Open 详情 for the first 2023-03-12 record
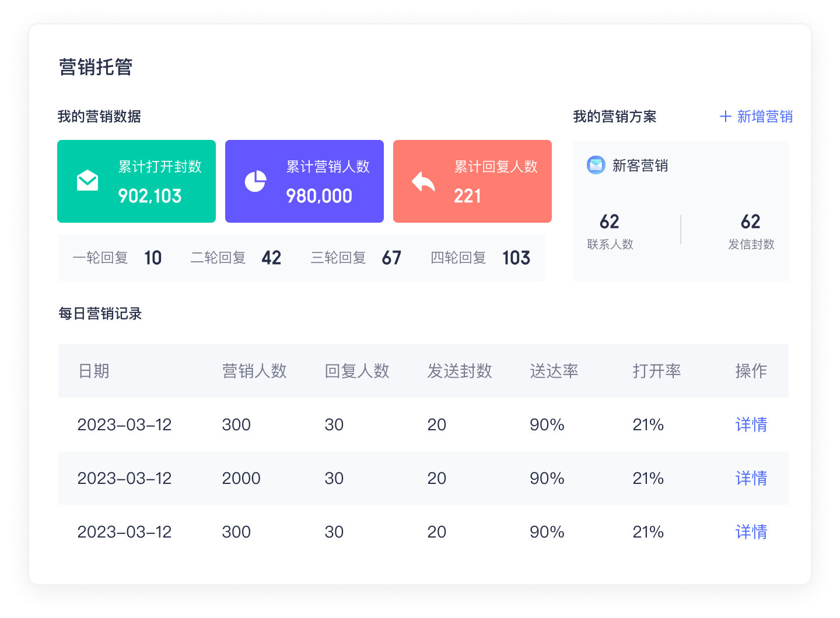 pos(751,425)
